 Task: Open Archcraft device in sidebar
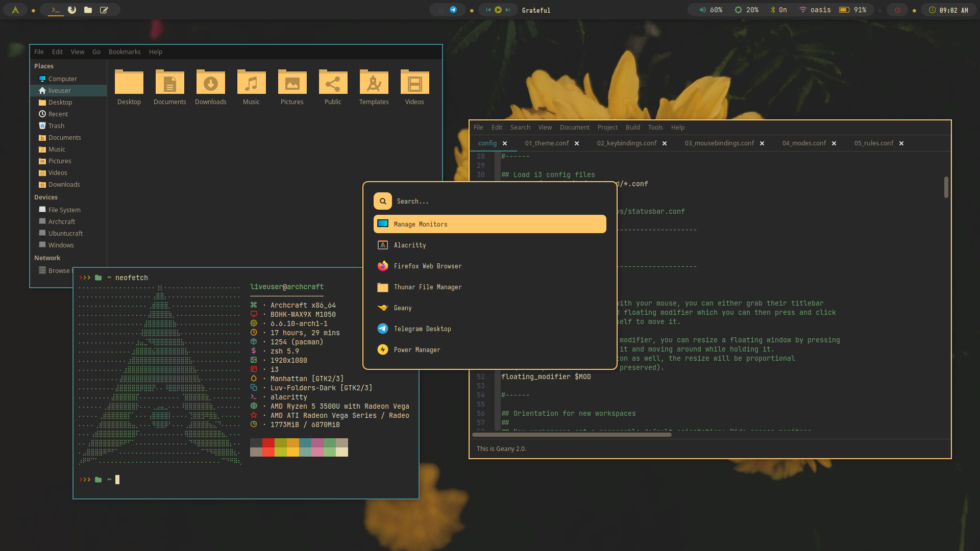(61, 222)
